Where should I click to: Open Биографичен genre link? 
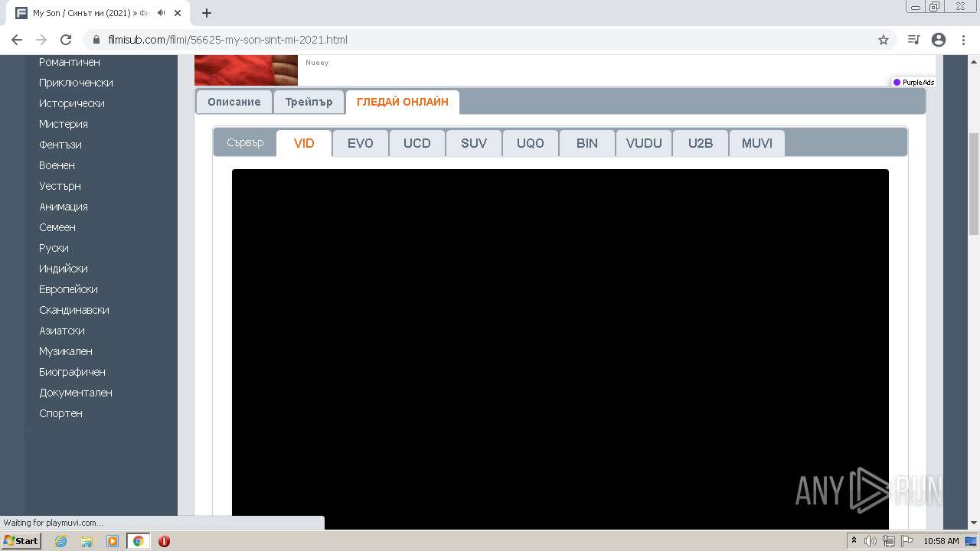coord(72,372)
